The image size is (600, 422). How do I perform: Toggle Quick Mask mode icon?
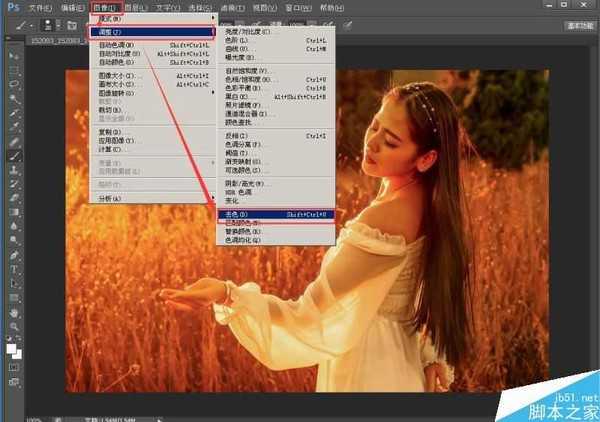(14, 367)
